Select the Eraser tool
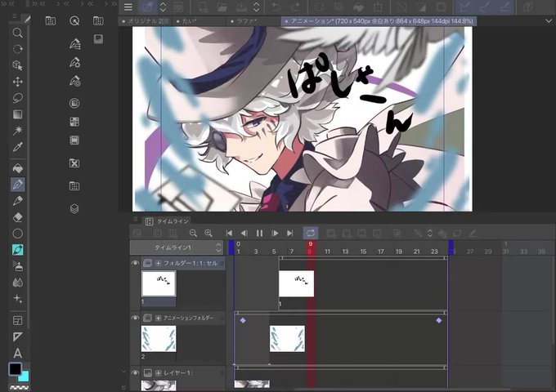 [x=17, y=217]
